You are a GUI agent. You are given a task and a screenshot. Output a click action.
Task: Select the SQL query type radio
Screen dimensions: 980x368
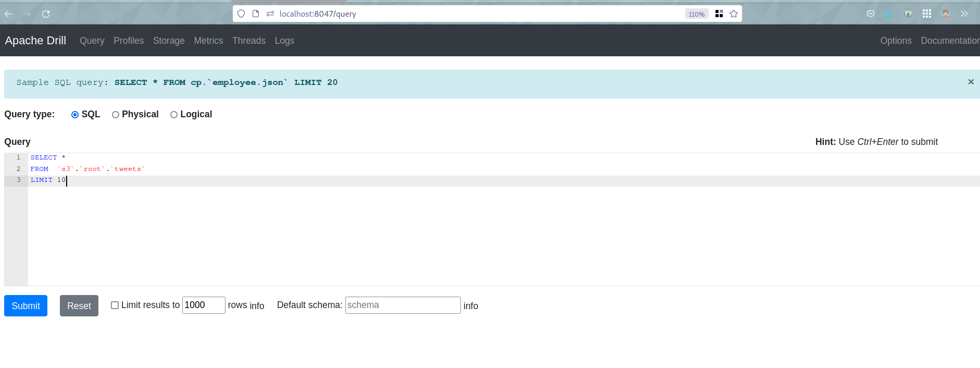click(x=75, y=115)
